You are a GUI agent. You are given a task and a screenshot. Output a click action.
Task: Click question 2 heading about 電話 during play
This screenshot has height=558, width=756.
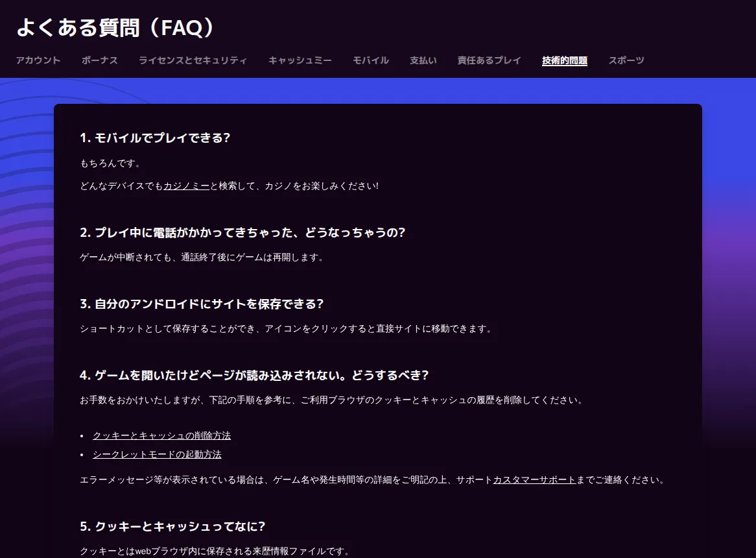coord(242,232)
